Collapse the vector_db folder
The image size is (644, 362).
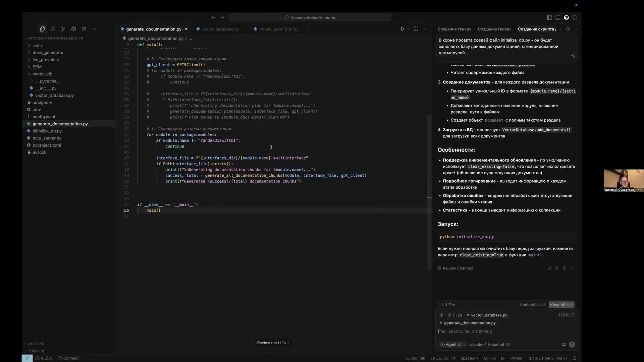42,74
